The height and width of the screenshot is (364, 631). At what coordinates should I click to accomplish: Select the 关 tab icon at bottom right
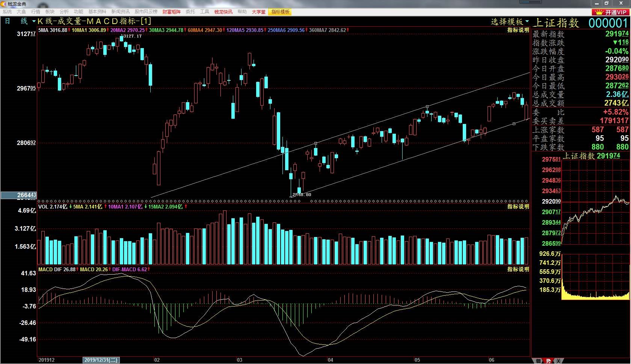click(559, 361)
